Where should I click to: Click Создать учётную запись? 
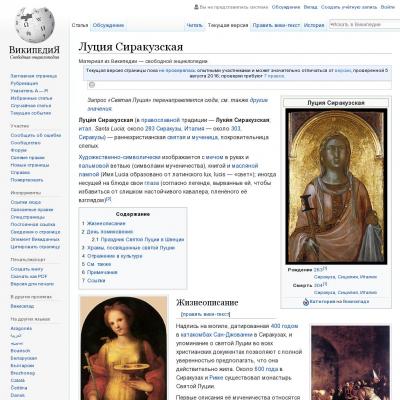pyautogui.click(x=349, y=7)
